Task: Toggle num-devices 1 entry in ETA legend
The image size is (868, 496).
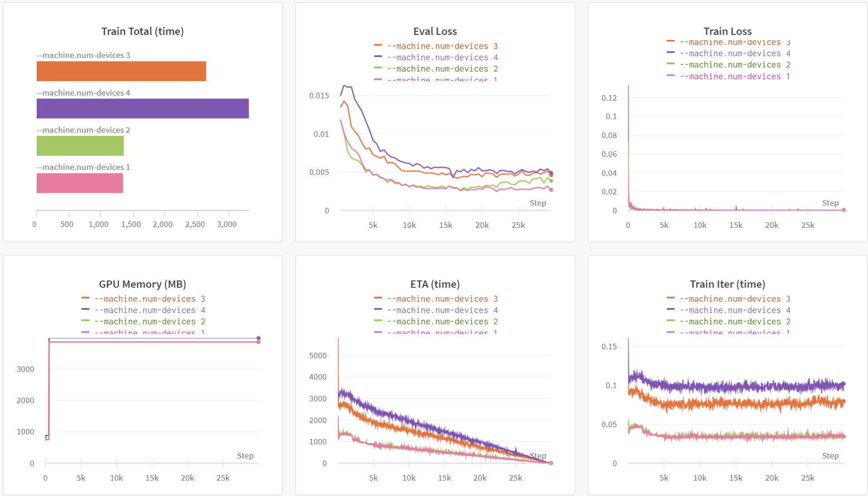Action: coord(442,332)
